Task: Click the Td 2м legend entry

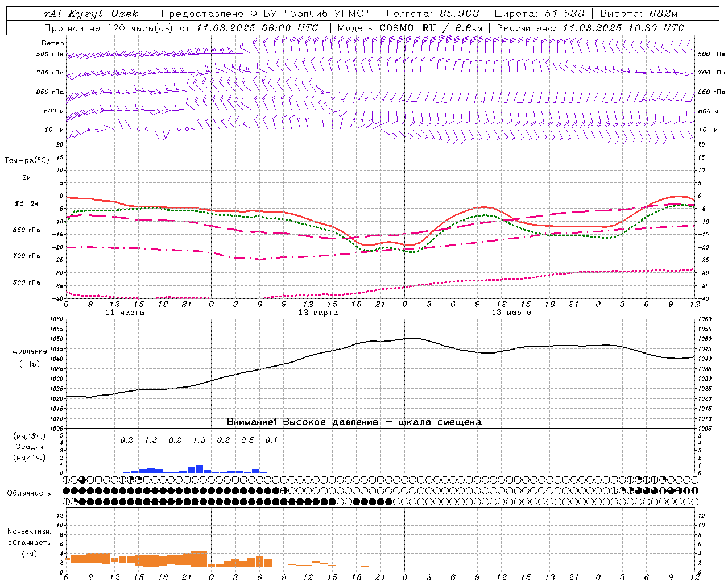Action: (26, 203)
